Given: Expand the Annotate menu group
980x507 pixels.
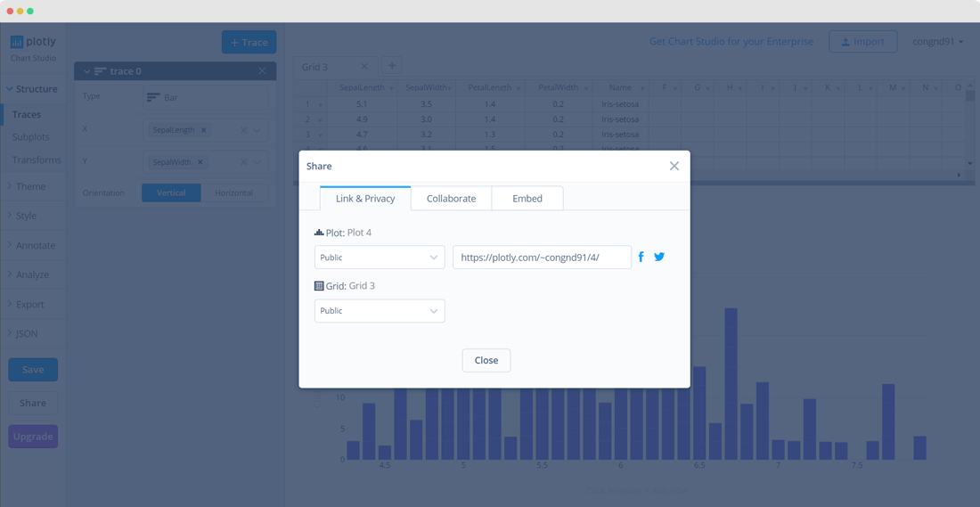Looking at the screenshot, I should (x=32, y=246).
